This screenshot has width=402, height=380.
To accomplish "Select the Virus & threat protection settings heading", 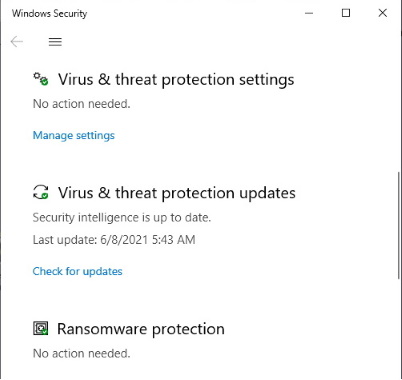I will 176,80.
